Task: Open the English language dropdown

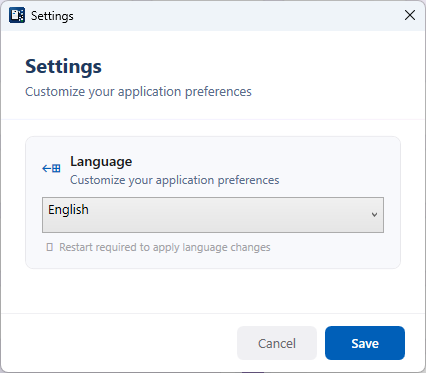Action: click(213, 215)
